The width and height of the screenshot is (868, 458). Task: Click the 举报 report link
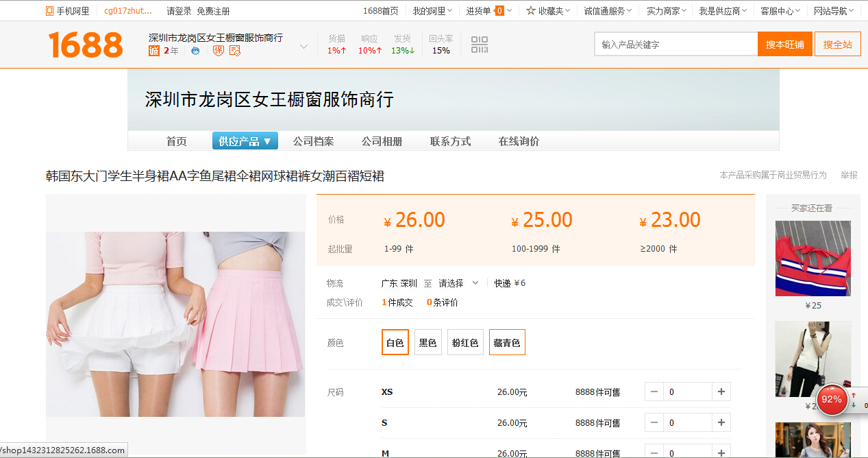click(849, 176)
